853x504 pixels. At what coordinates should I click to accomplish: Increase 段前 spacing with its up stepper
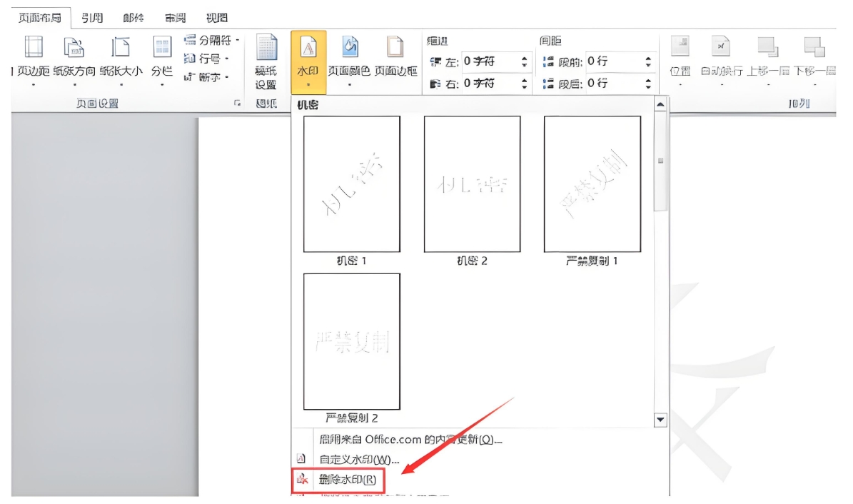[647, 59]
